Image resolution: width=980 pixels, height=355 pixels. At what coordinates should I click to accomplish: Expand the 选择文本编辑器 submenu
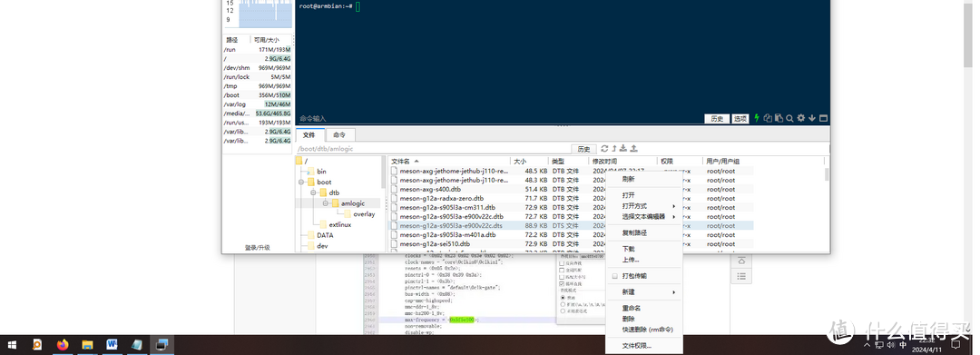point(643,216)
